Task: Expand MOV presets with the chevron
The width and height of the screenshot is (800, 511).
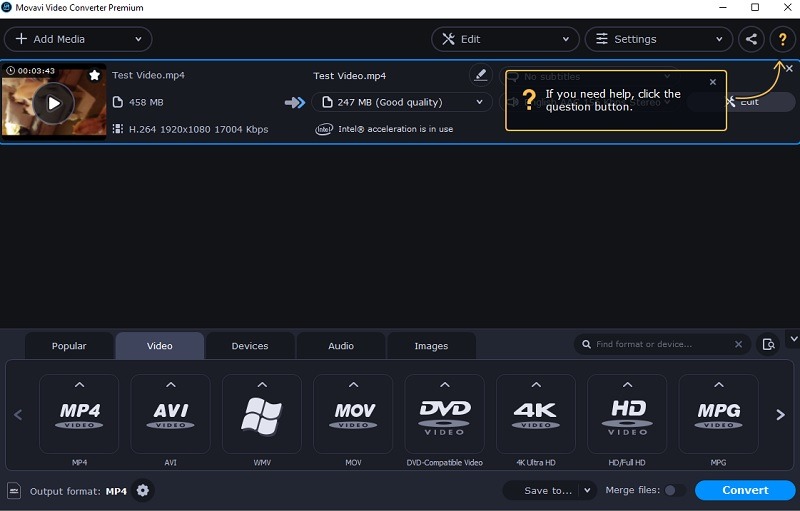Action: click(x=354, y=385)
